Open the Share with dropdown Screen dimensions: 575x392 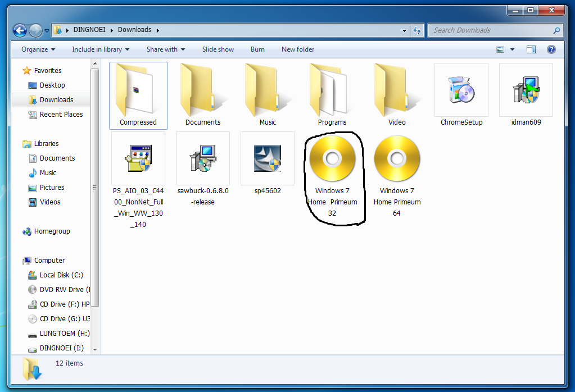point(165,49)
